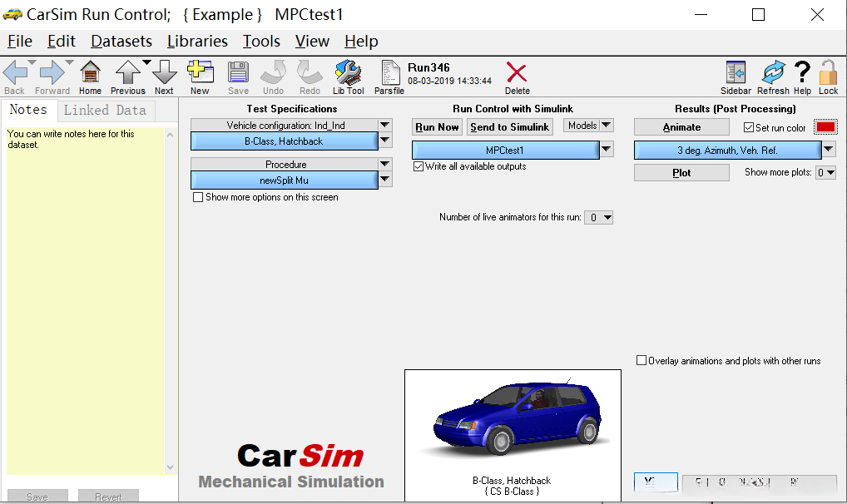The height and width of the screenshot is (504, 847).
Task: Click the Lock padlock icon
Action: point(828,73)
